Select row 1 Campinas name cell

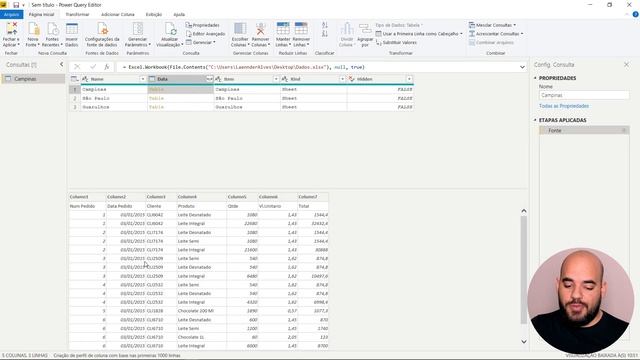coord(114,89)
